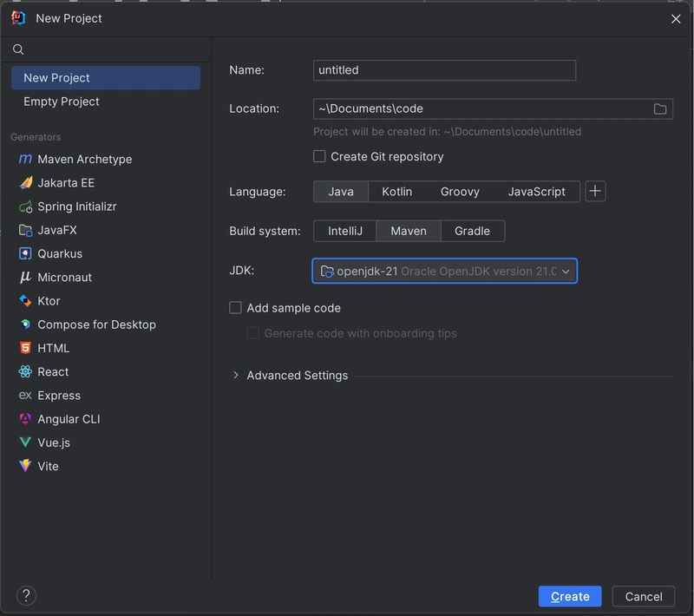Click the Create button

click(x=570, y=597)
